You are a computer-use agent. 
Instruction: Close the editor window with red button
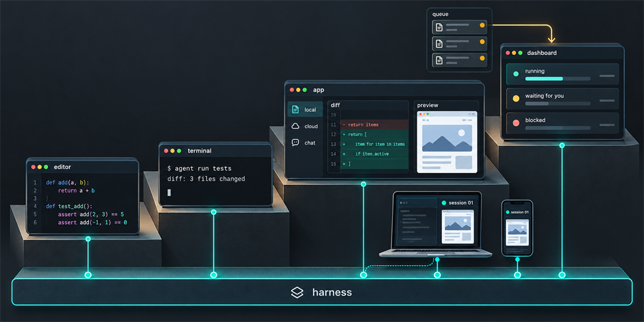[33, 167]
